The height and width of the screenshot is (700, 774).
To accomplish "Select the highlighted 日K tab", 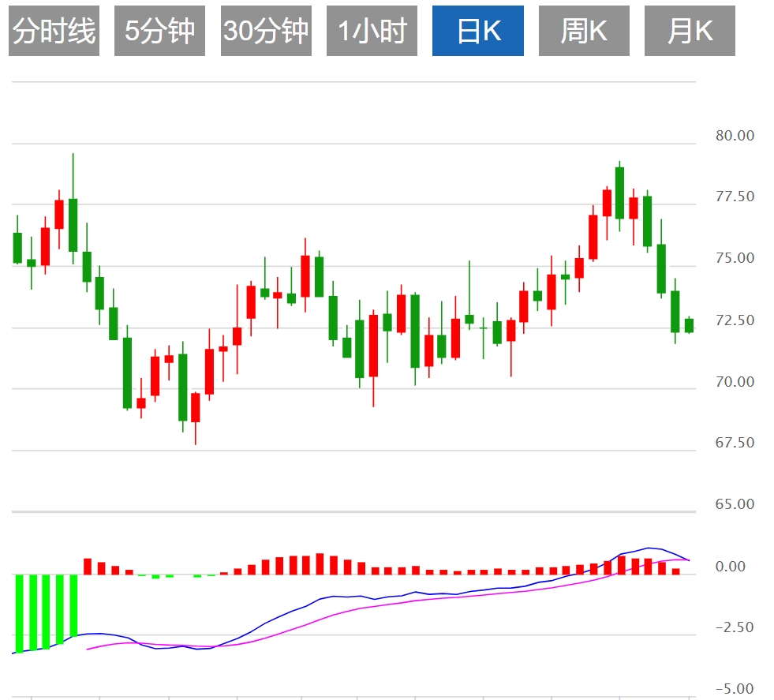I will click(x=478, y=31).
